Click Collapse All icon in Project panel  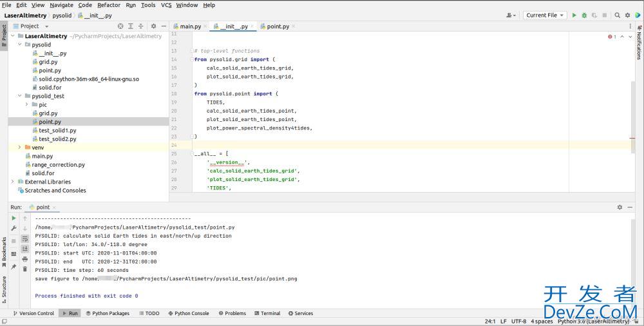pos(140,26)
